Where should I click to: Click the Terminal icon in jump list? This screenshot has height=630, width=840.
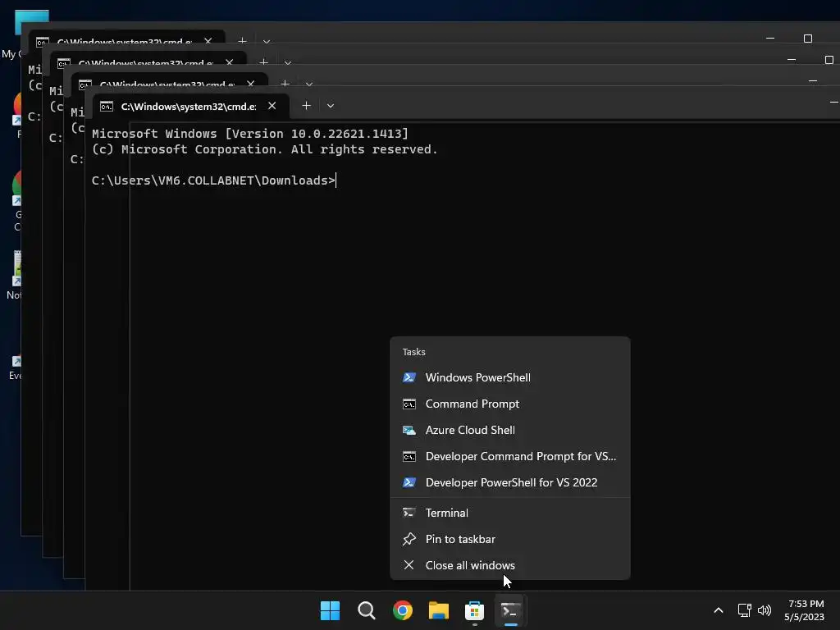(x=409, y=513)
